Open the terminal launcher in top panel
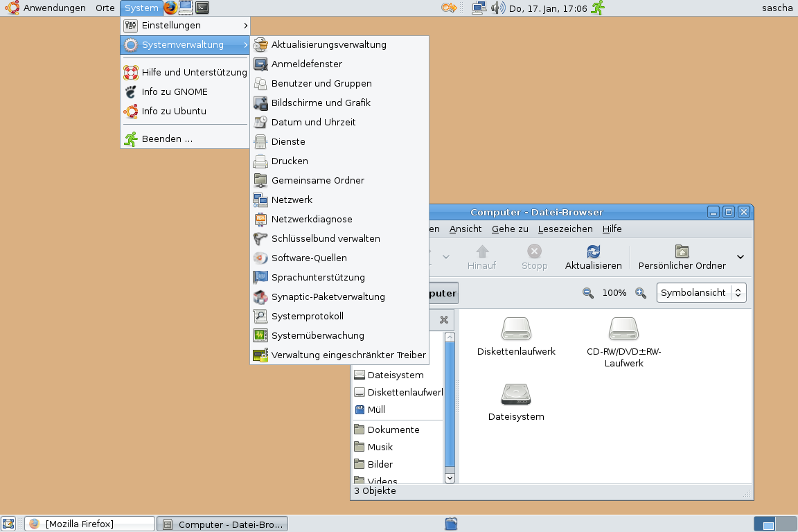Viewport: 798px width, 532px height. coord(202,8)
